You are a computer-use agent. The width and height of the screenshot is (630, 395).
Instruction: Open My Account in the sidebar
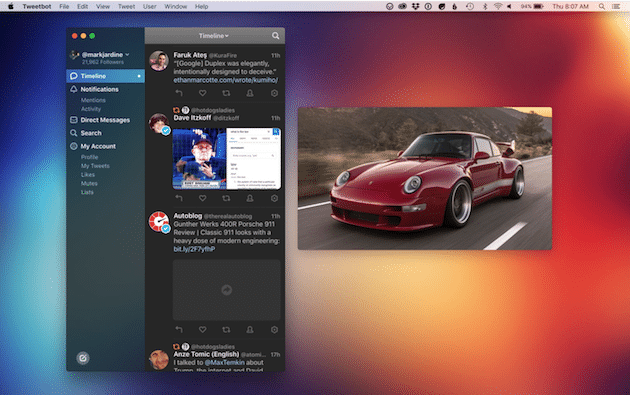click(x=98, y=146)
